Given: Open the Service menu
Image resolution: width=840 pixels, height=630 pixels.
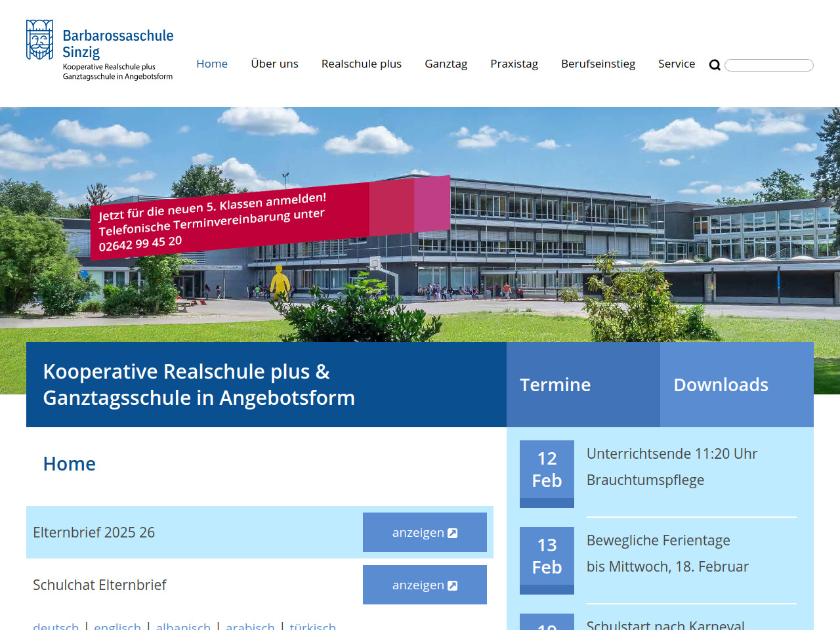Looking at the screenshot, I should coord(676,64).
